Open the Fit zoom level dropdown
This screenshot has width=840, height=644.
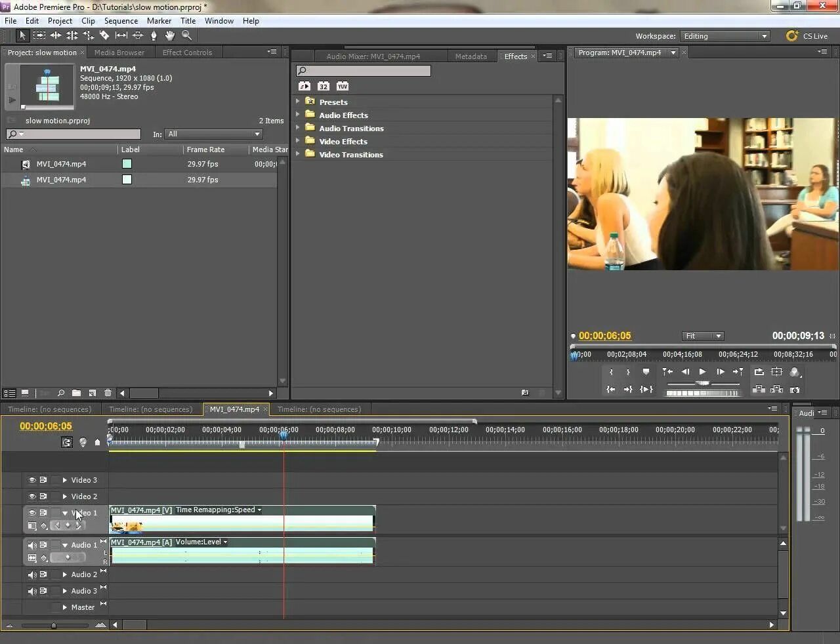click(703, 336)
